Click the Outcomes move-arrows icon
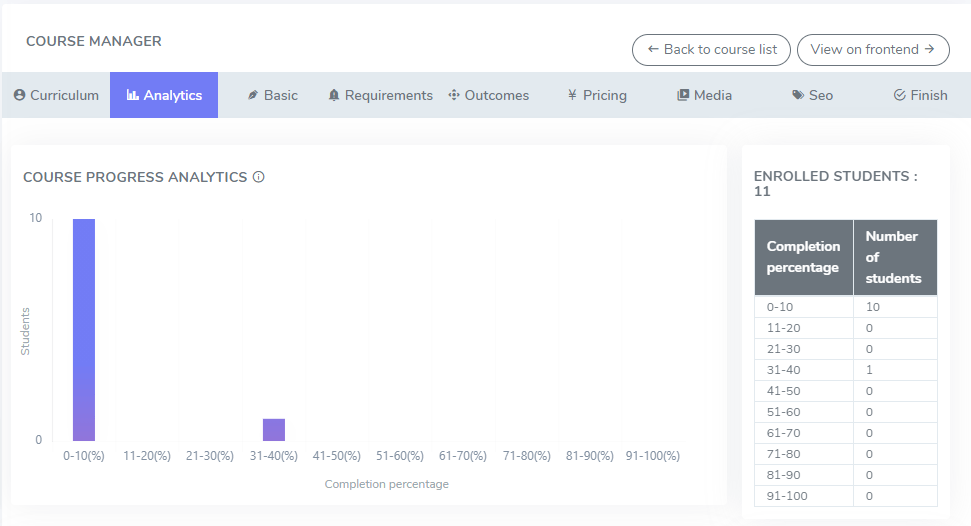 [453, 95]
